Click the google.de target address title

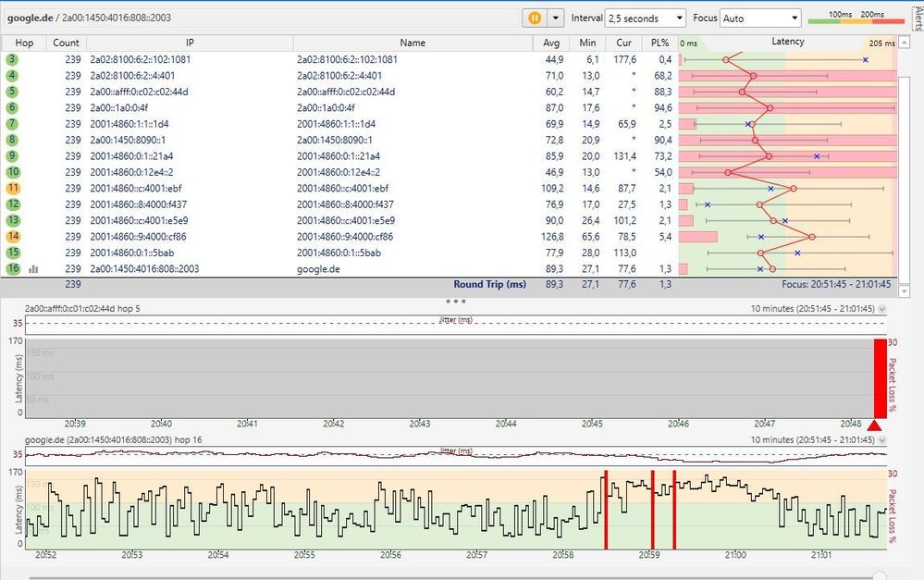(x=89, y=18)
